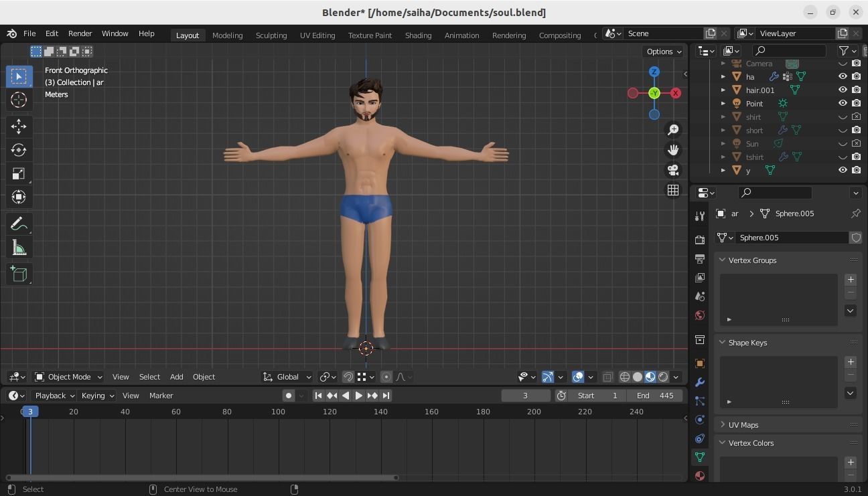Open the Output properties tab
Screen dimensions: 868x496
700,258
